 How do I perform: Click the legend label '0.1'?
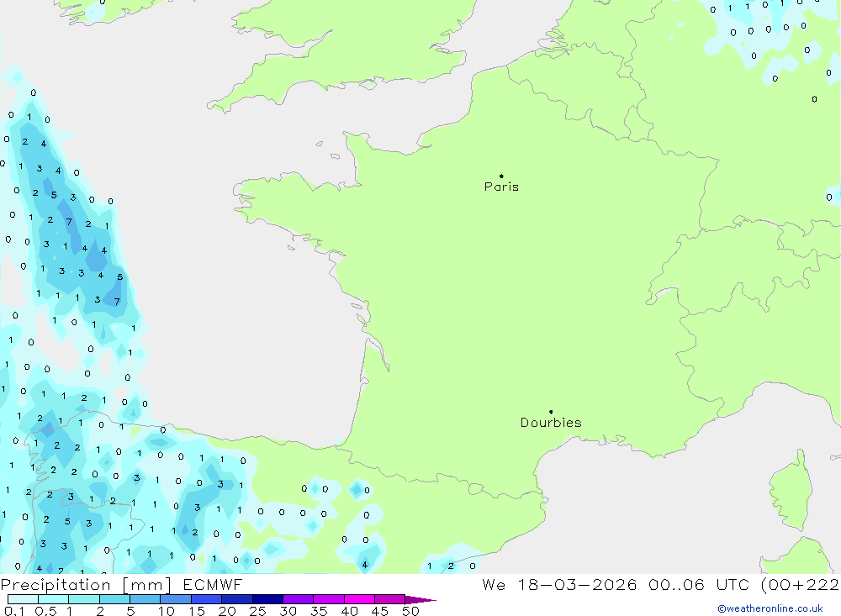(14, 611)
